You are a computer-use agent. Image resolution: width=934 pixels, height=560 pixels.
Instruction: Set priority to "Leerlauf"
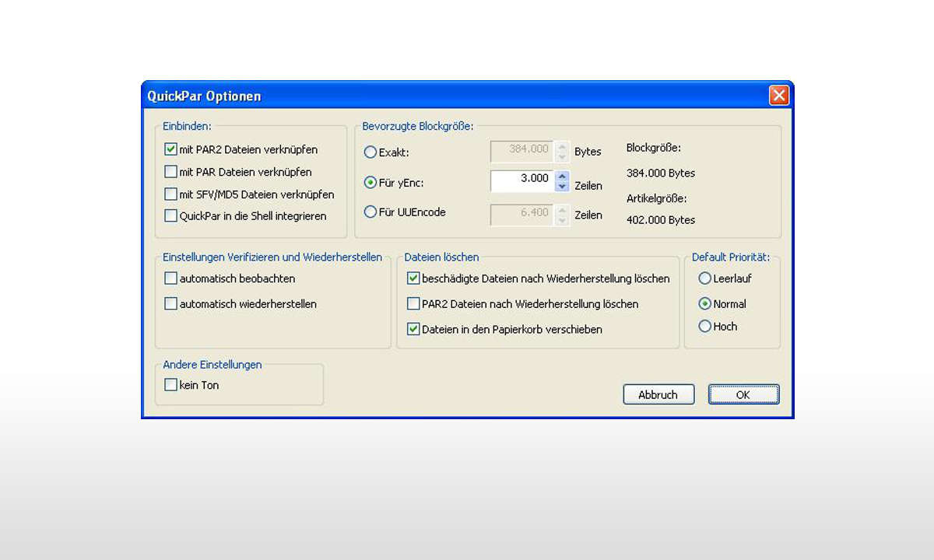tap(705, 278)
